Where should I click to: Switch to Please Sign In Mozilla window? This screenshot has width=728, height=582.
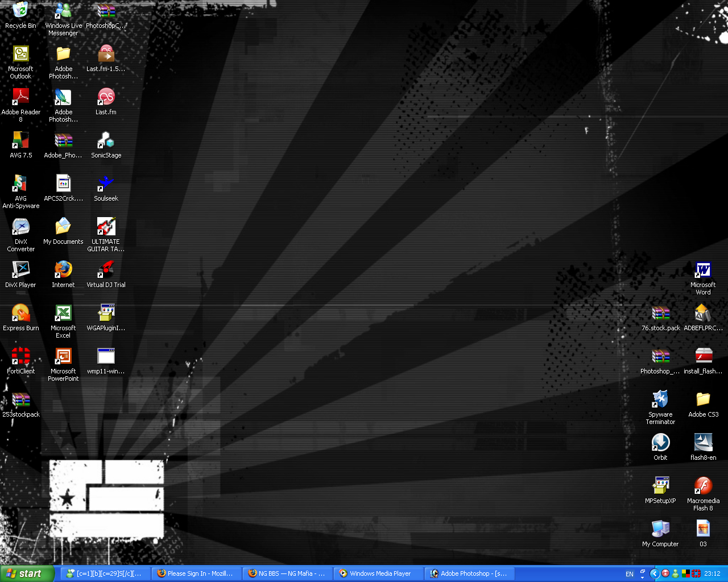click(196, 573)
